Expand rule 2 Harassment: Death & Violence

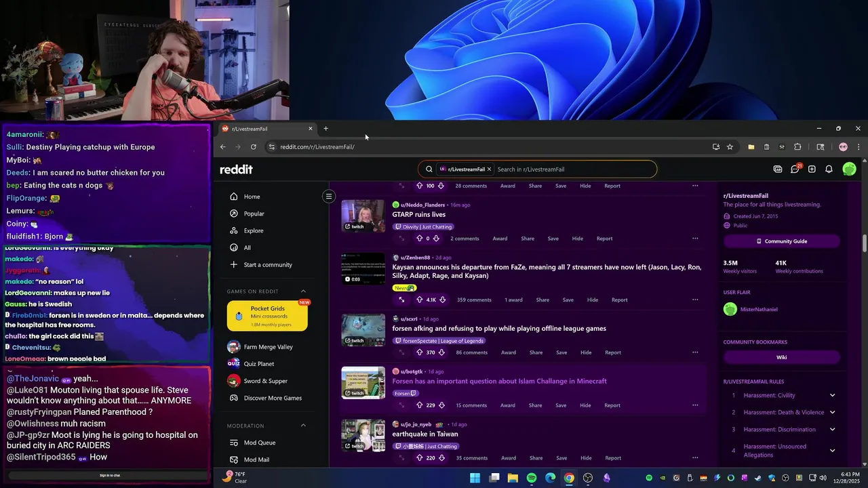point(832,412)
